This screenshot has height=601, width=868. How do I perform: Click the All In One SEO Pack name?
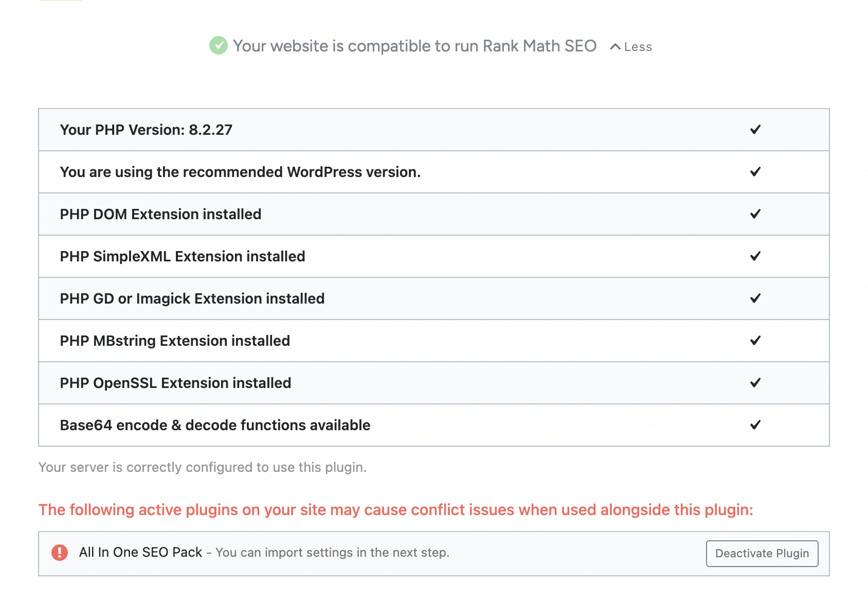(140, 553)
